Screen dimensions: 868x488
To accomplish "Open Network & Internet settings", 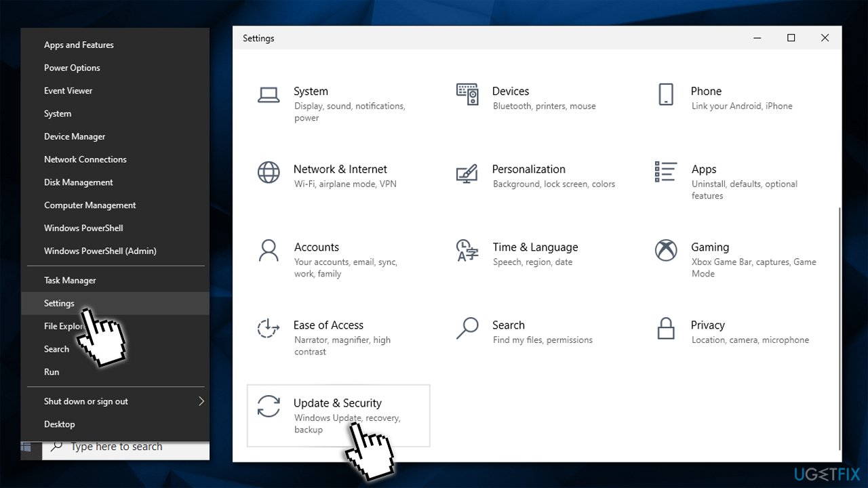I will click(338, 182).
